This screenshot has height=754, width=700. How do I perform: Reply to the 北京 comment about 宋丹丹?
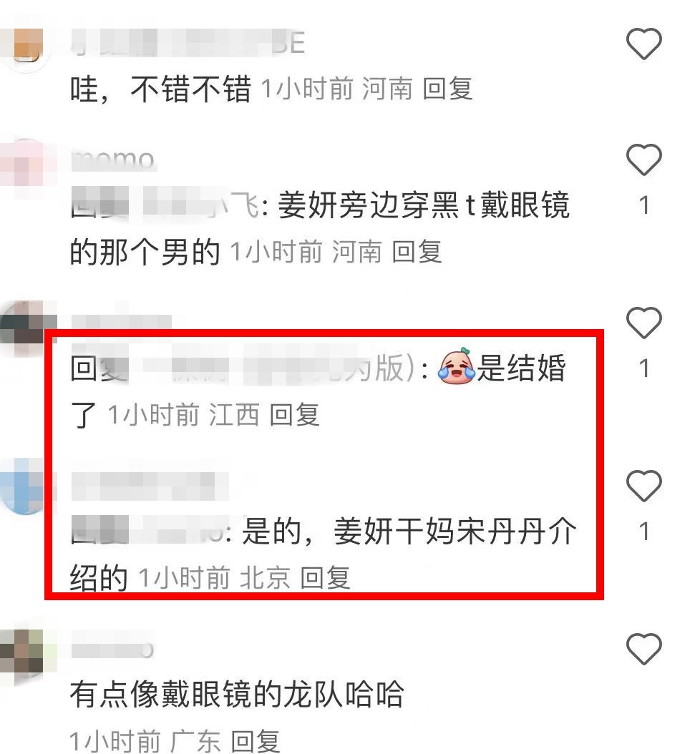pyautogui.click(x=325, y=577)
